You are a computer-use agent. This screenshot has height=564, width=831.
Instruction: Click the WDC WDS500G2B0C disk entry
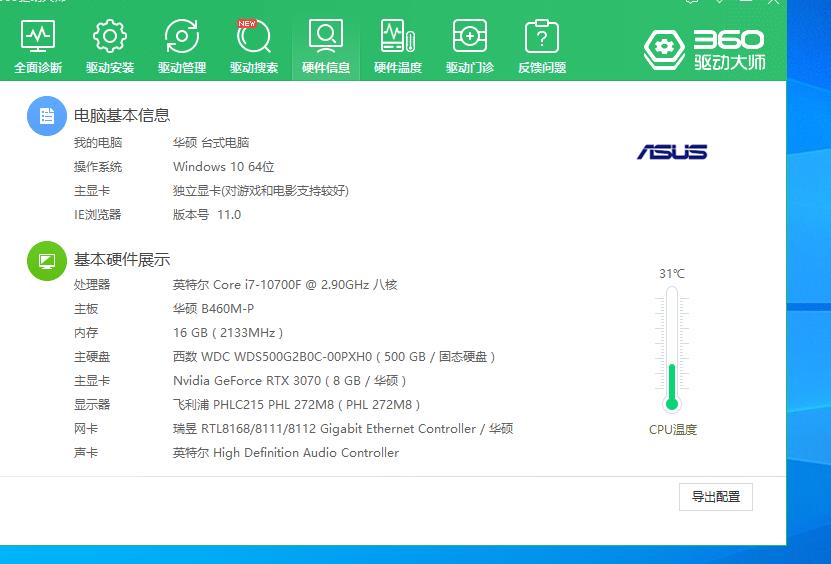tap(334, 357)
